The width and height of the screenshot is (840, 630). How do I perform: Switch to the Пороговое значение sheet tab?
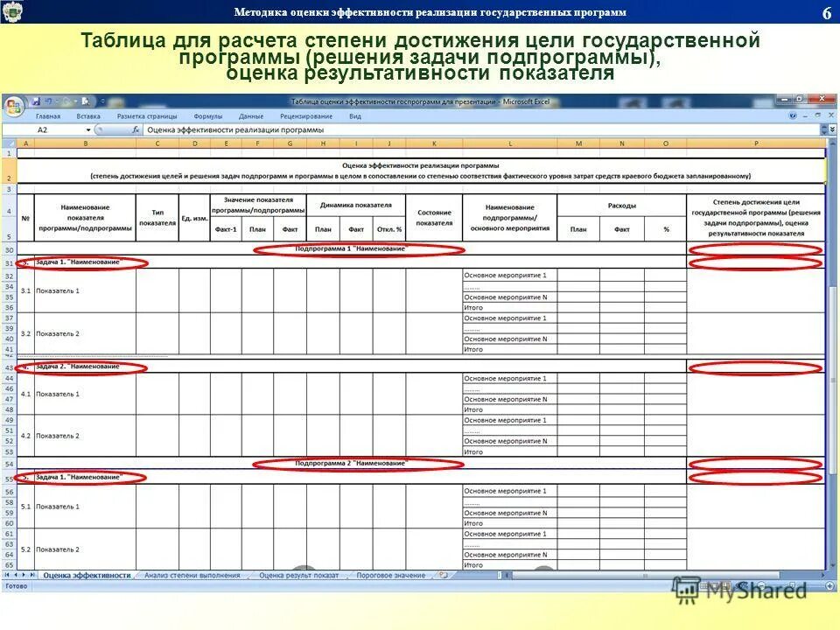391,577
